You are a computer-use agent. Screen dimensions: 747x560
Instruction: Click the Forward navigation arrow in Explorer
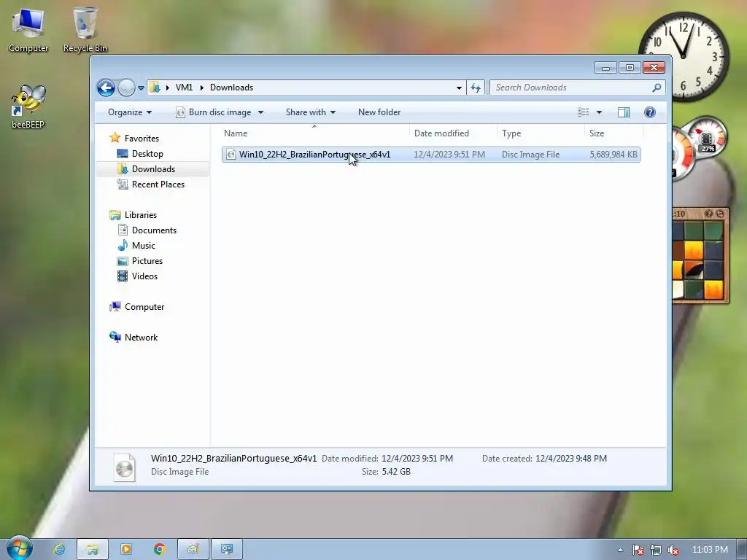coord(126,87)
